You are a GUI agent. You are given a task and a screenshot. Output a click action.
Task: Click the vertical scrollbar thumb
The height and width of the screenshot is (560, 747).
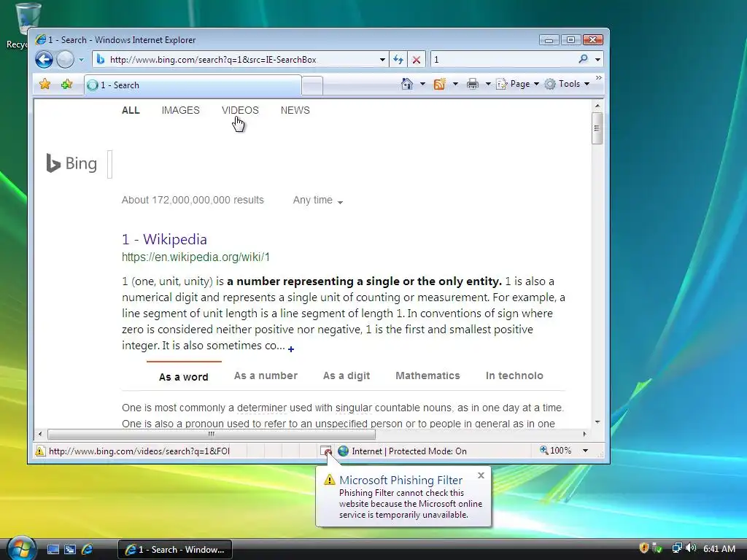pos(597,128)
